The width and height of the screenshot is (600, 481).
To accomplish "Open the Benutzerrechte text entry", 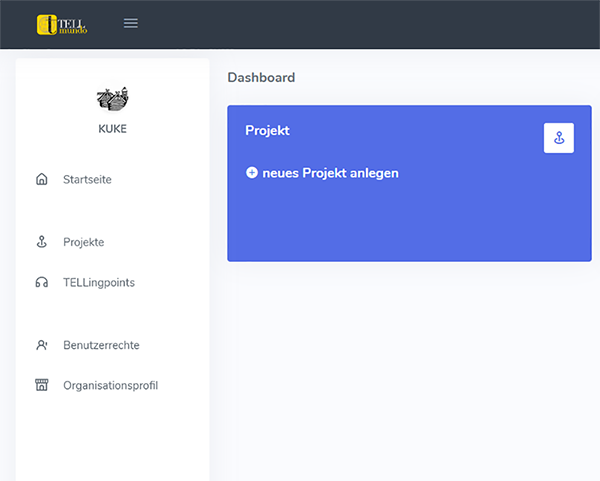I will (x=101, y=345).
